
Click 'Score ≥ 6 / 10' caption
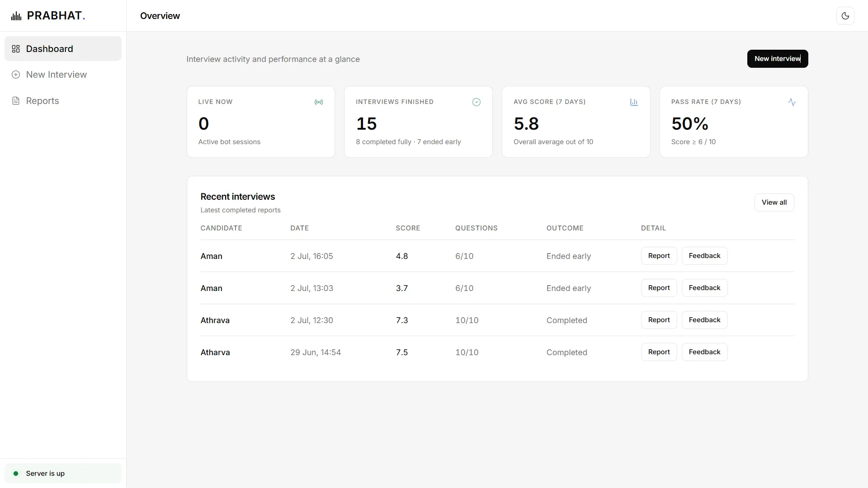(x=693, y=142)
